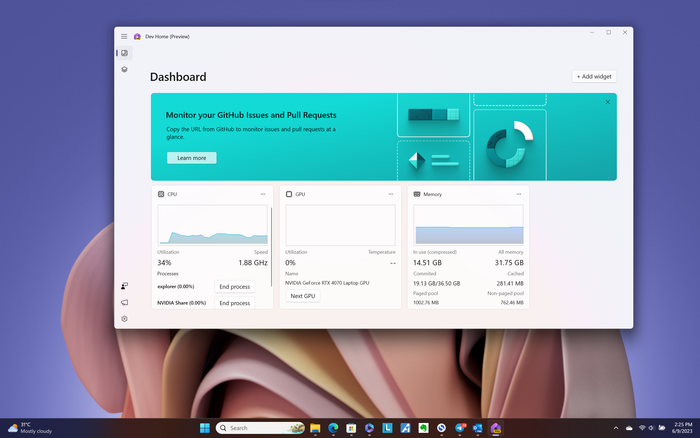700x438 pixels.
Task: Click the GPU widget icon
Action: click(x=289, y=194)
